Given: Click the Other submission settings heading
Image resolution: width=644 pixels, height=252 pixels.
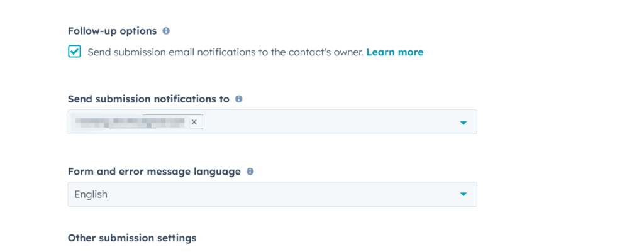Looking at the screenshot, I should pos(132,238).
